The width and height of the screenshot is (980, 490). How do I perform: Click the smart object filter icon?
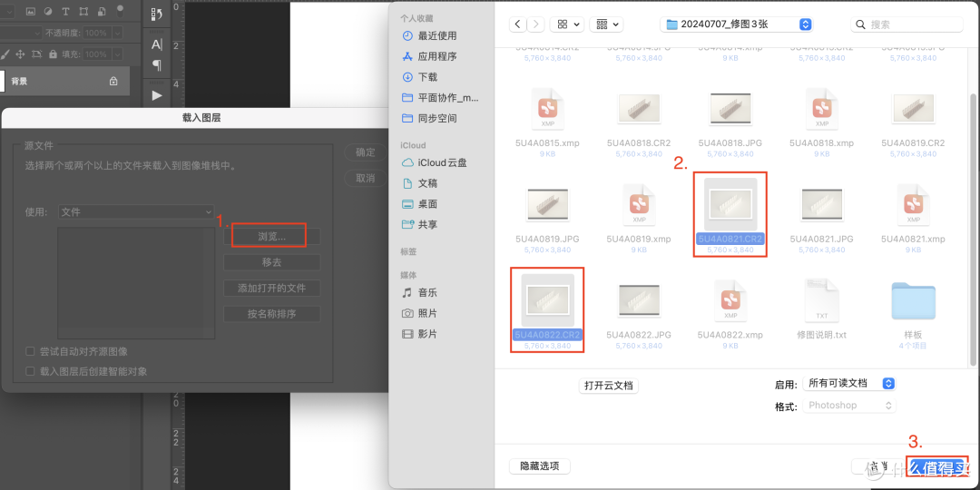[x=101, y=11]
